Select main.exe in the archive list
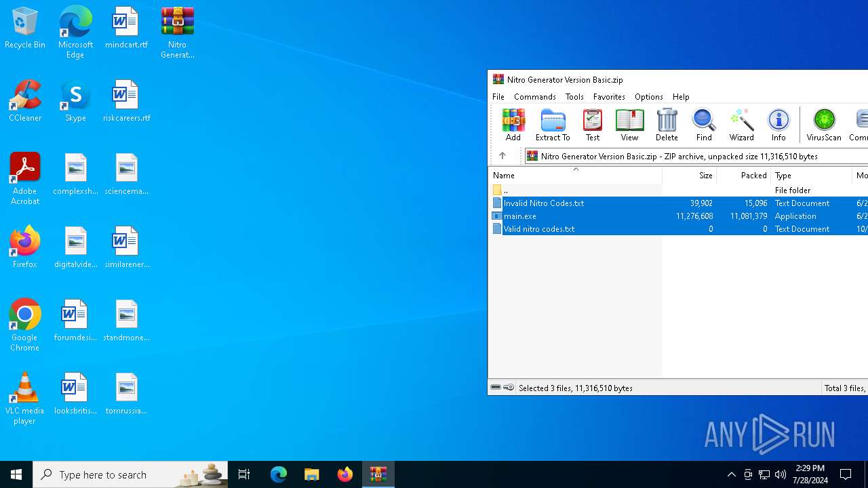 coord(678,216)
